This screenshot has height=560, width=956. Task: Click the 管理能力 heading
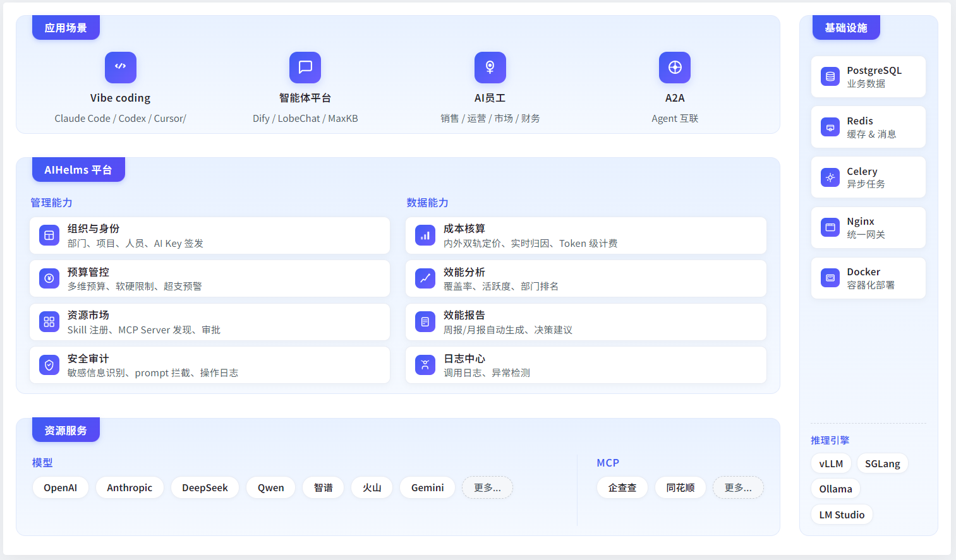(x=51, y=203)
